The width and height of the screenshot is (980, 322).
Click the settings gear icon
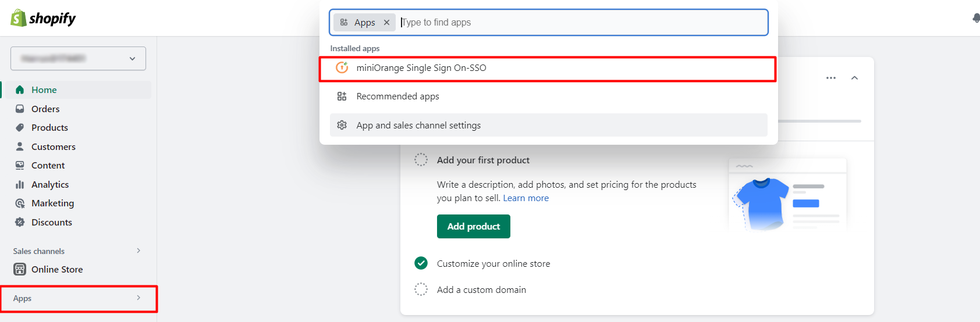pos(342,125)
